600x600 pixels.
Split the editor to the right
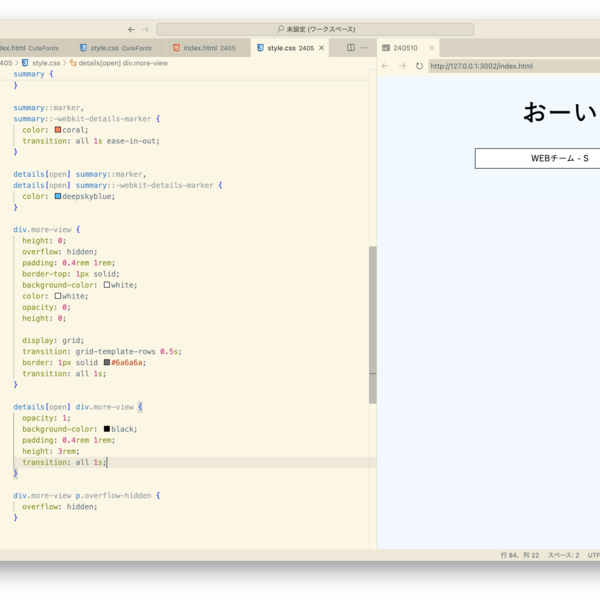coord(351,47)
